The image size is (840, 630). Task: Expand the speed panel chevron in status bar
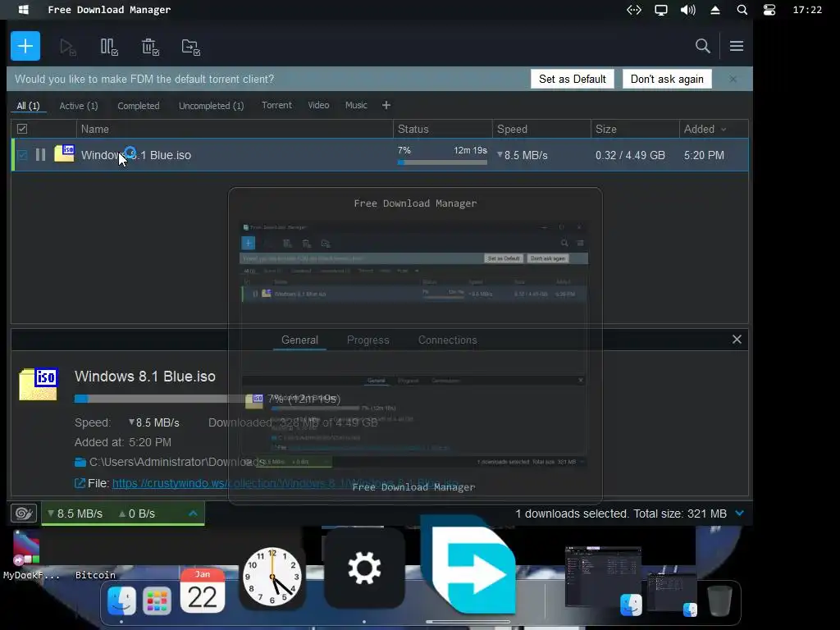tap(193, 514)
